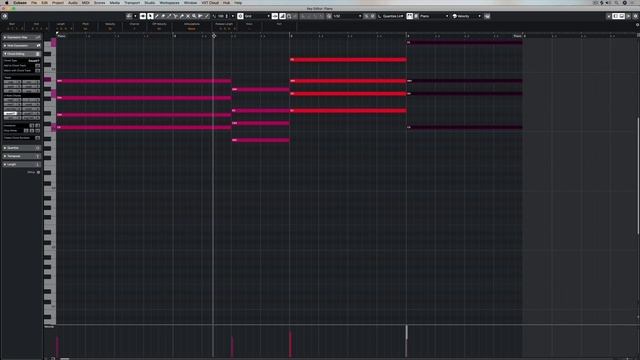
Task: Select the Object Selection arrow tool
Action: 151,16
